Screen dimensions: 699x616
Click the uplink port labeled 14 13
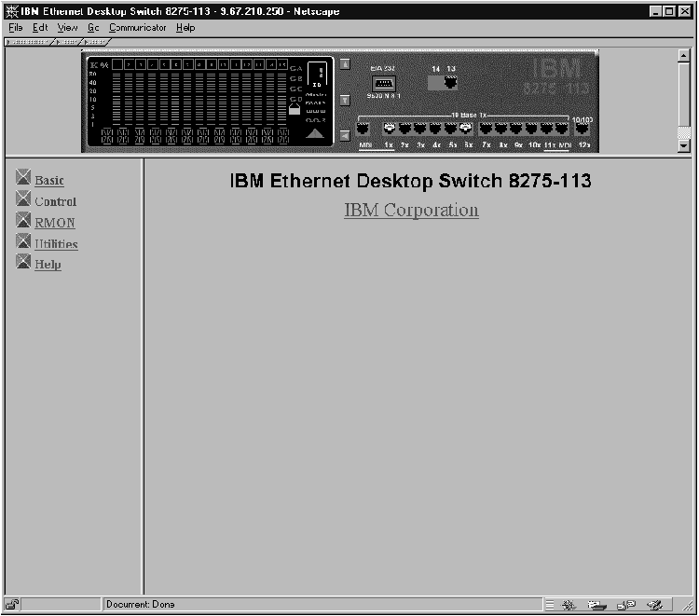[449, 82]
